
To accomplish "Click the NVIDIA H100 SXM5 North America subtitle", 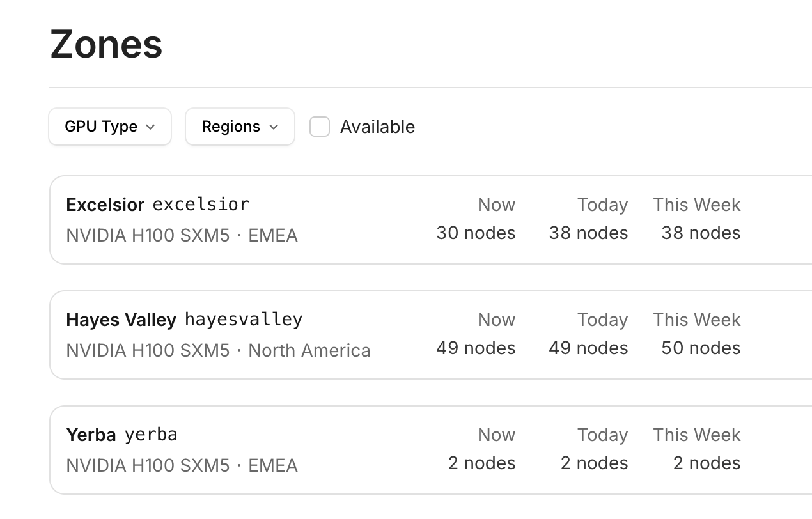I will pyautogui.click(x=218, y=350).
